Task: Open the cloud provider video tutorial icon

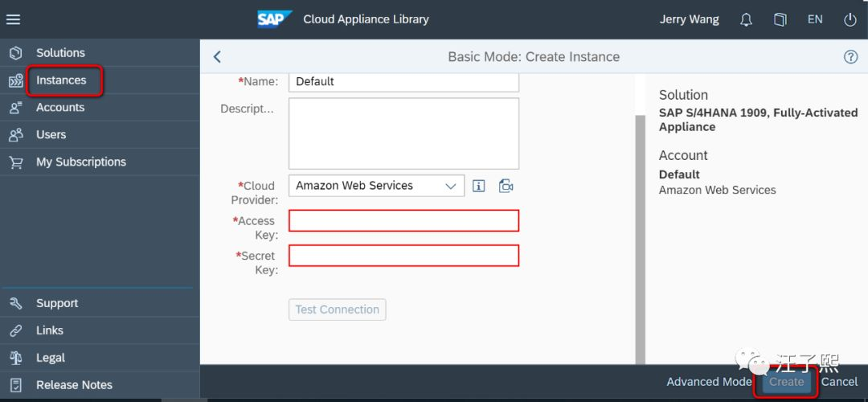Action: click(506, 186)
